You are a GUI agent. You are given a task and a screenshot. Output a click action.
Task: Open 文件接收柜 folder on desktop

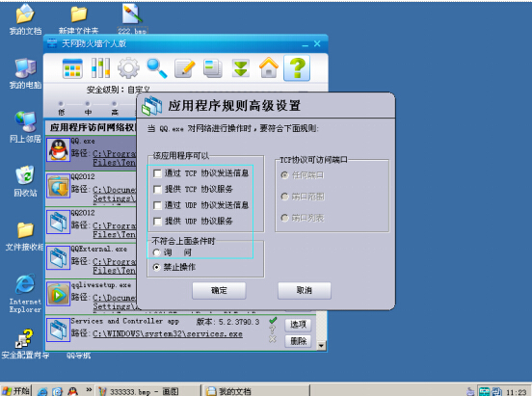pos(25,236)
